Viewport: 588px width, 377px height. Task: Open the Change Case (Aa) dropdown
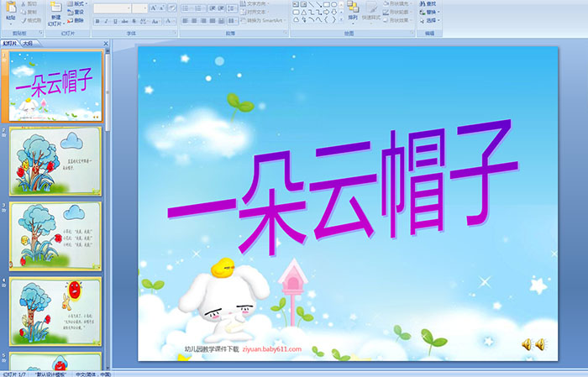155,21
